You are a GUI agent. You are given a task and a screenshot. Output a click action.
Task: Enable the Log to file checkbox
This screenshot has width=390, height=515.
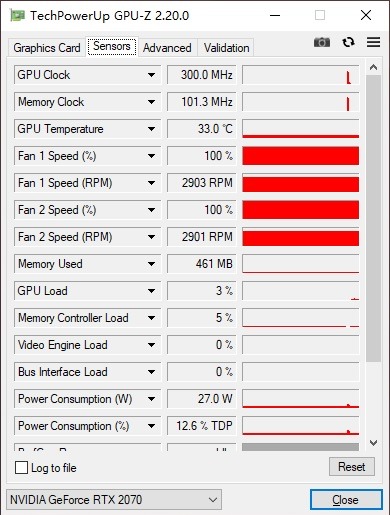point(21,468)
